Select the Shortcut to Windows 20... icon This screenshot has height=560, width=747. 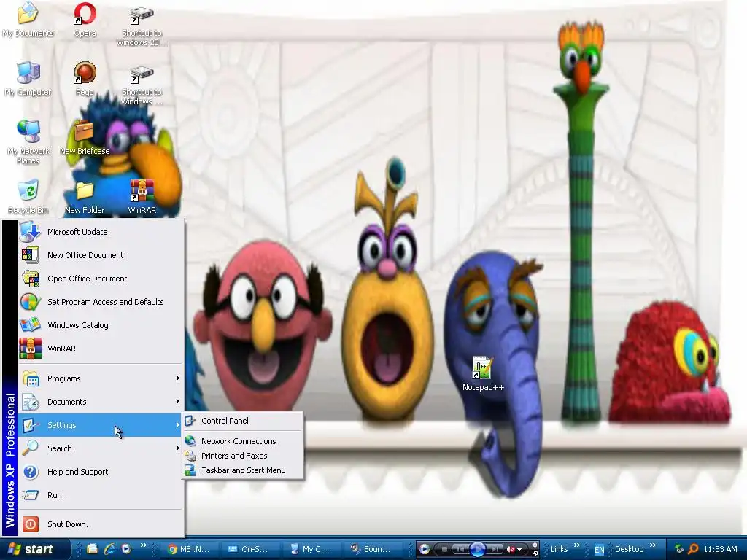142,26
